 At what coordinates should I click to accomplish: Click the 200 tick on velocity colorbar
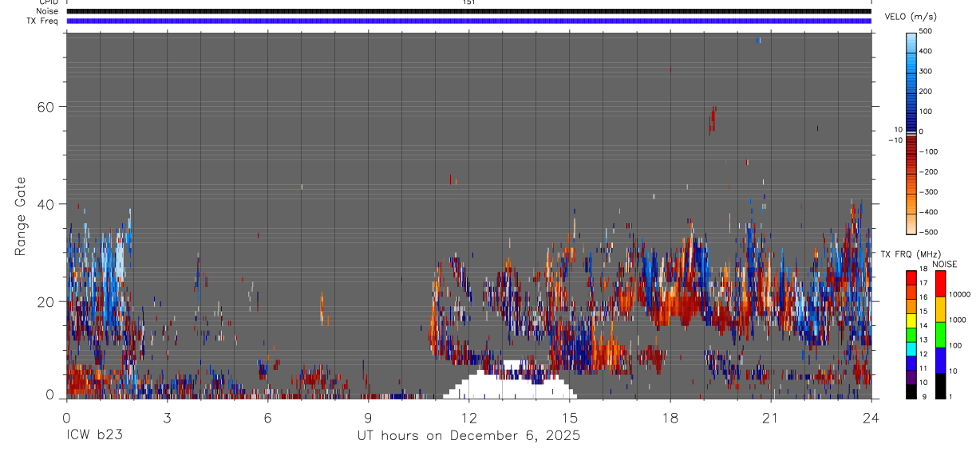click(x=926, y=92)
